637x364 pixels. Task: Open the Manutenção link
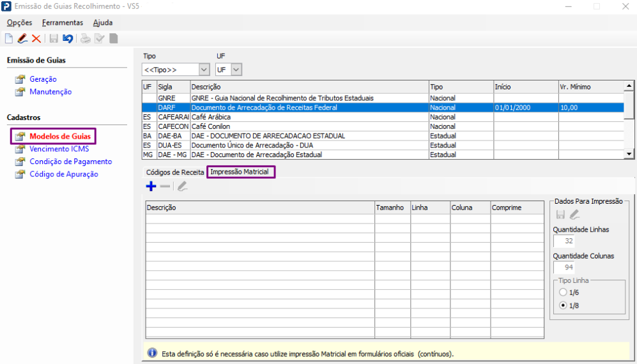pos(50,92)
